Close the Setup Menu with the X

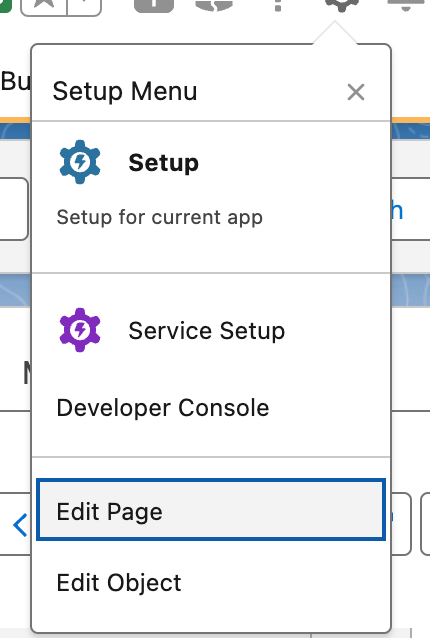[356, 92]
